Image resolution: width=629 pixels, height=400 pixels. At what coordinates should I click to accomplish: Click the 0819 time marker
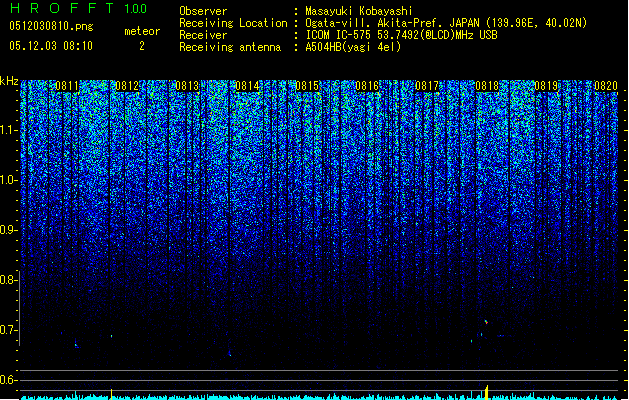tap(546, 86)
